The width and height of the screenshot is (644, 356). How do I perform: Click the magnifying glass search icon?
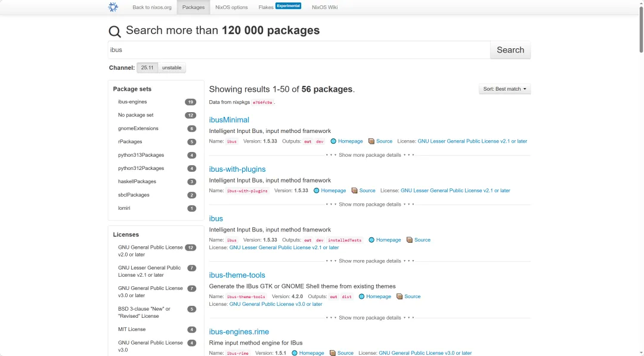[114, 32]
